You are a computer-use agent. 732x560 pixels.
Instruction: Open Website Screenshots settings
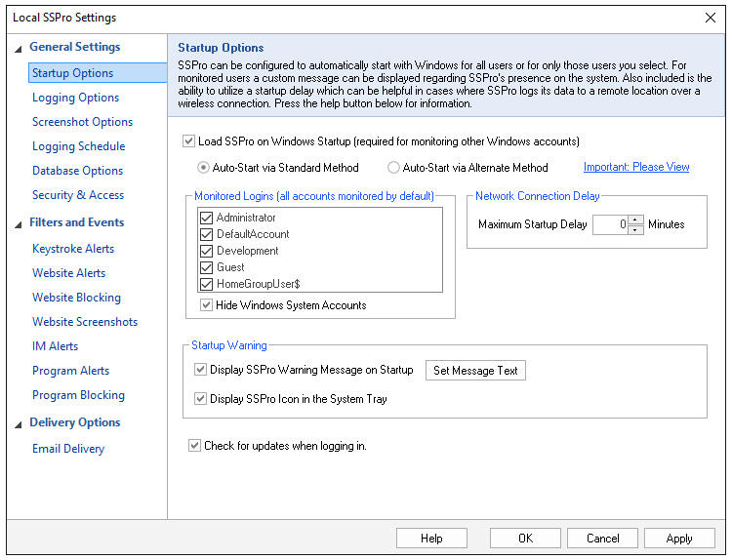tap(85, 322)
